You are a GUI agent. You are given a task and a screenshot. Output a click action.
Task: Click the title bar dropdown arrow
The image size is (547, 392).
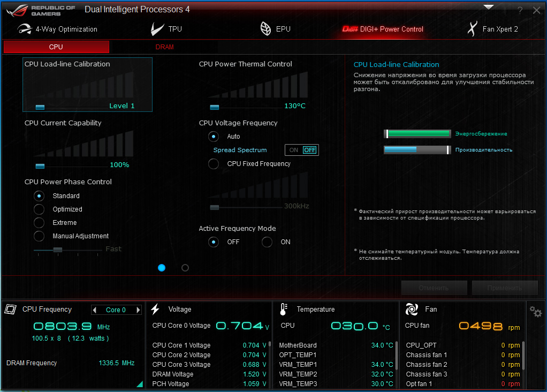click(489, 7)
